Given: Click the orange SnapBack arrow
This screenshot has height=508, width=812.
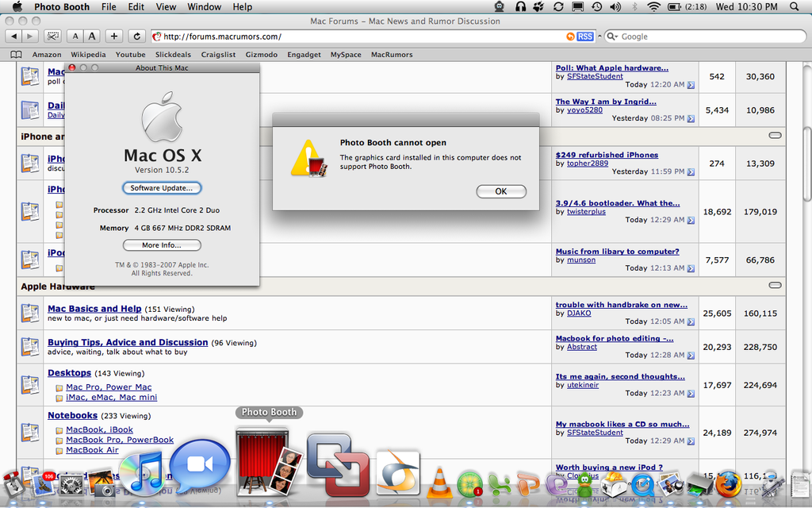Looking at the screenshot, I should (570, 37).
